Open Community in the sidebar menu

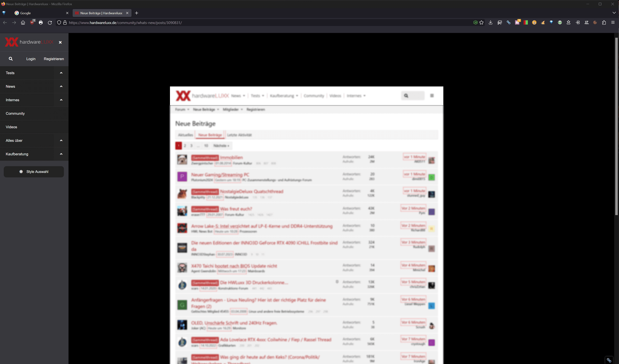15,114
